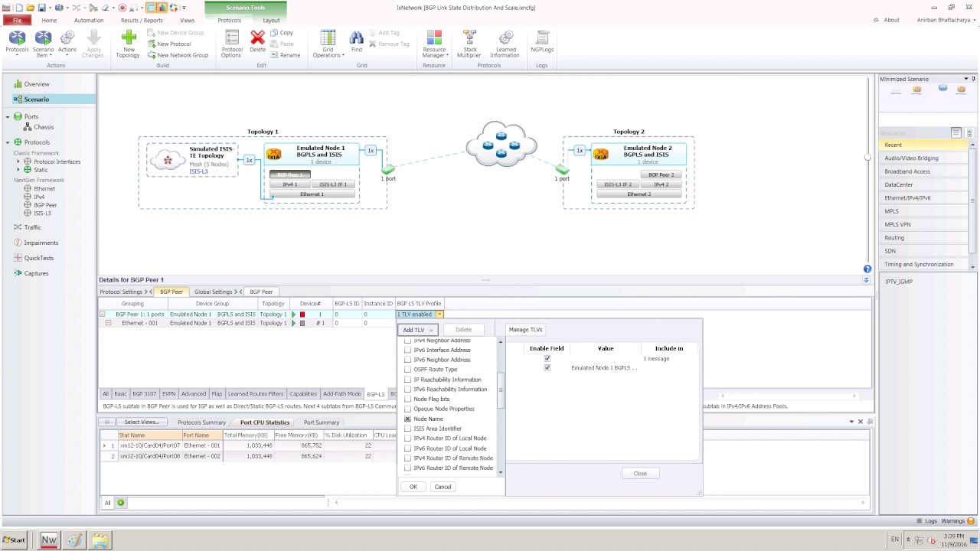This screenshot has height=551, width=980.
Task: Add a New Topology
Action: pyautogui.click(x=128, y=44)
